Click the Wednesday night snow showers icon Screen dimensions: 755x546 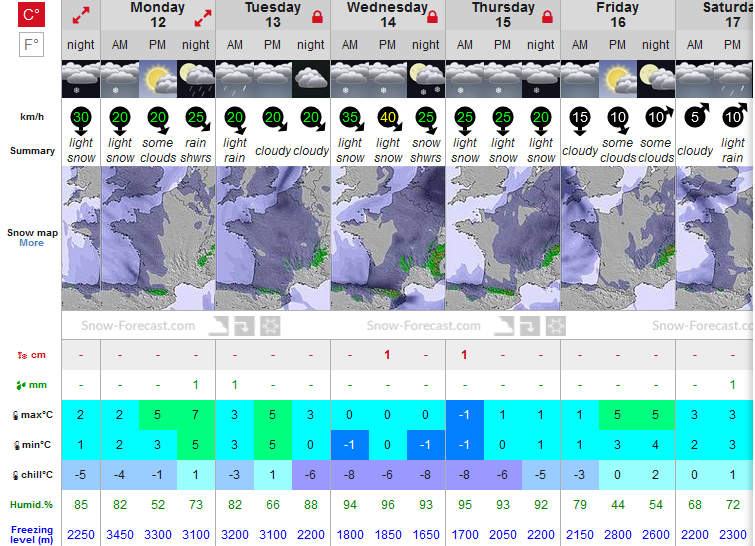pyautogui.click(x=426, y=79)
